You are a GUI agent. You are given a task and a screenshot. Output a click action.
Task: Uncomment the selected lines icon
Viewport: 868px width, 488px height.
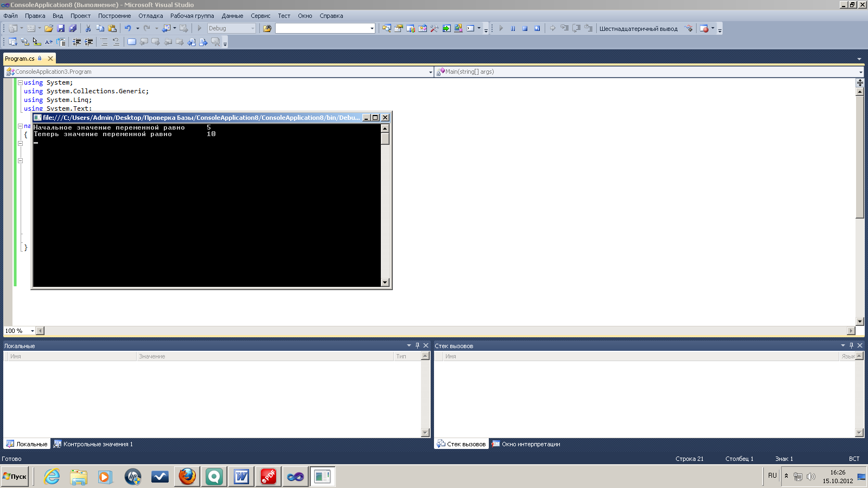pos(116,42)
